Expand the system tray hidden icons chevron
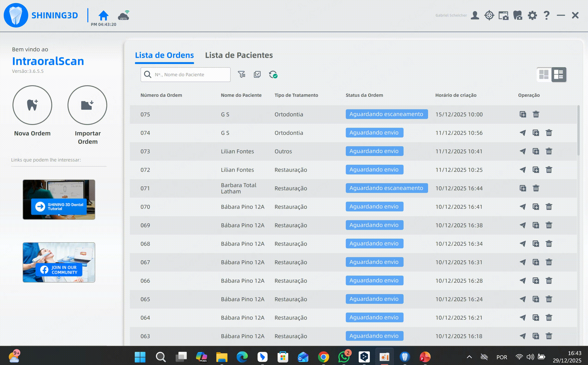Image resolution: width=588 pixels, height=365 pixels. point(469,357)
